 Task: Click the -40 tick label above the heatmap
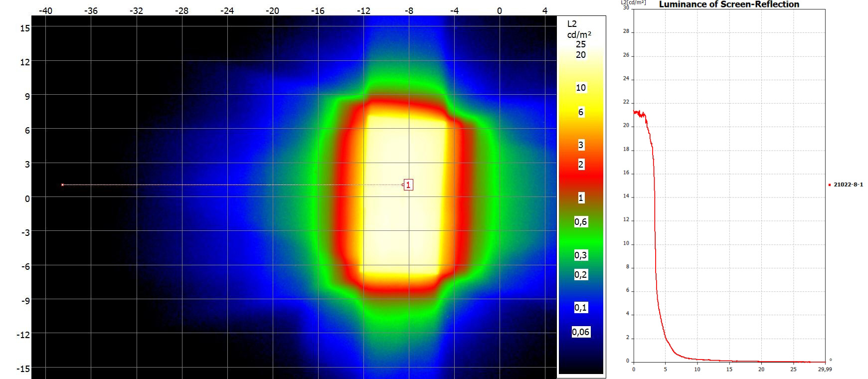tap(45, 10)
